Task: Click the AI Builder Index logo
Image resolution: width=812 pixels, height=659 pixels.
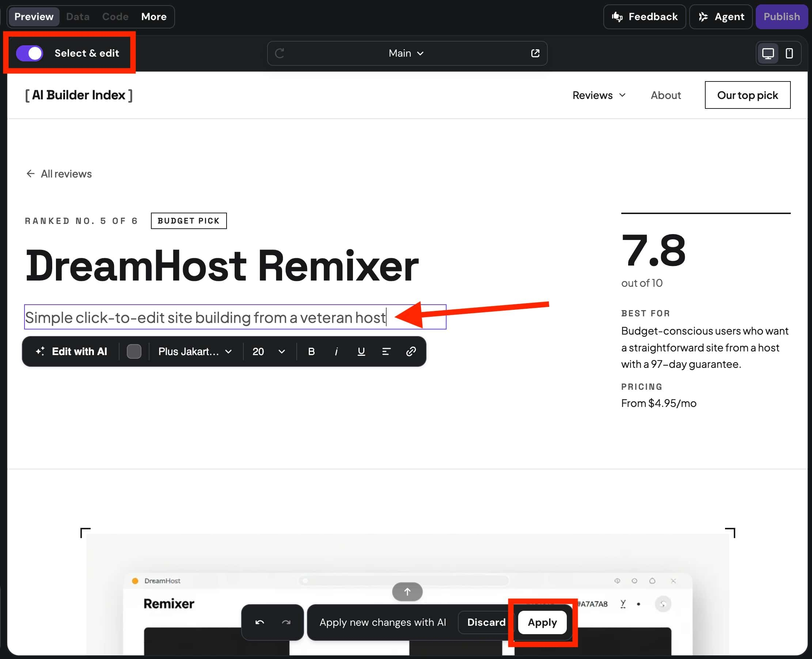Action: 79,95
